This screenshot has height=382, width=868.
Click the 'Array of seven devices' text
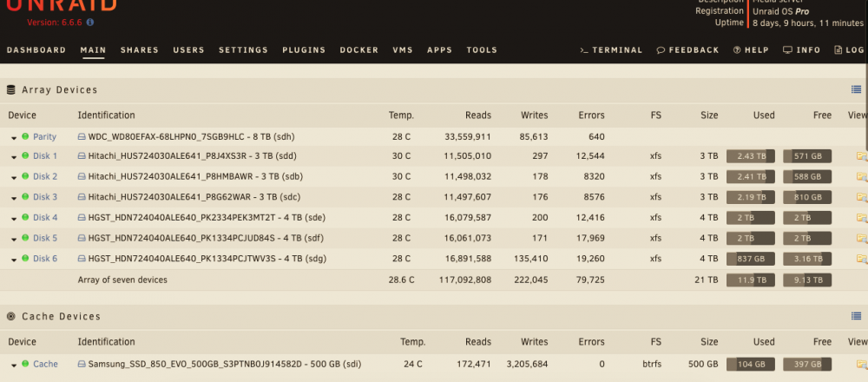[122, 280]
